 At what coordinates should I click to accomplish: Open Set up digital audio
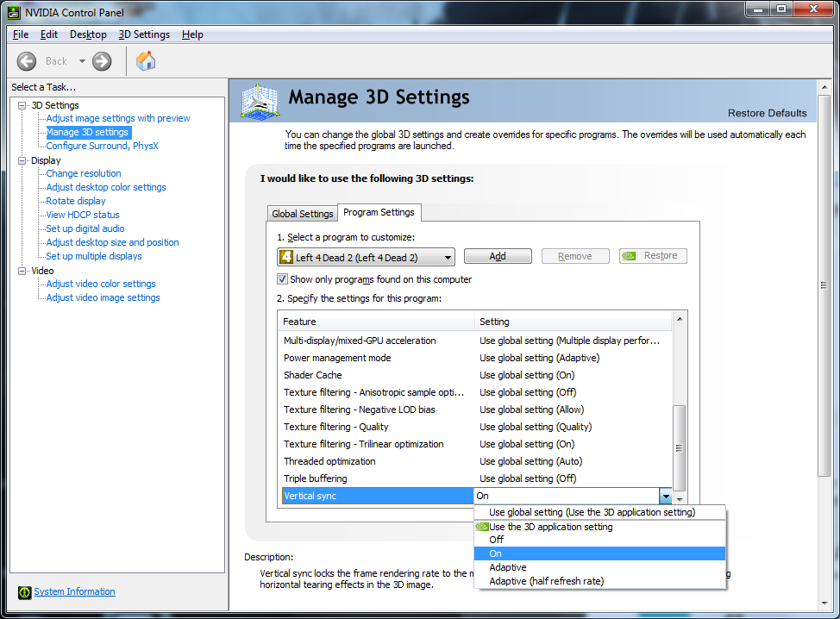click(85, 228)
